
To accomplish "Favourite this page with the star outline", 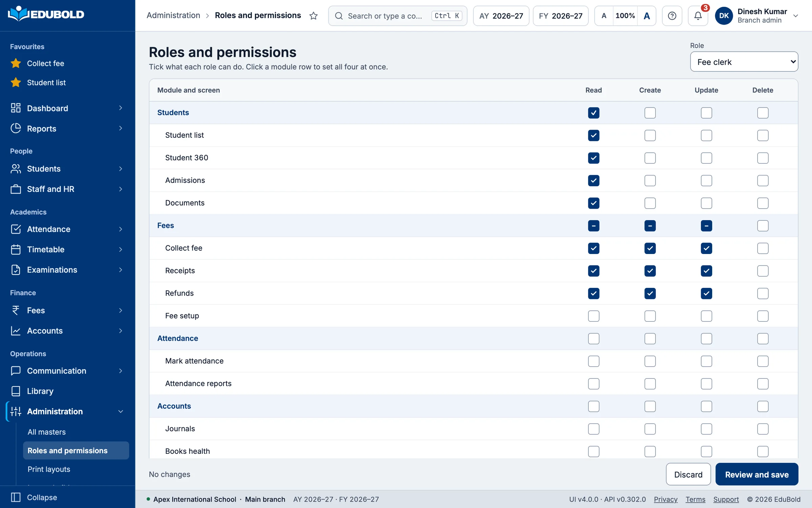I will tap(313, 16).
